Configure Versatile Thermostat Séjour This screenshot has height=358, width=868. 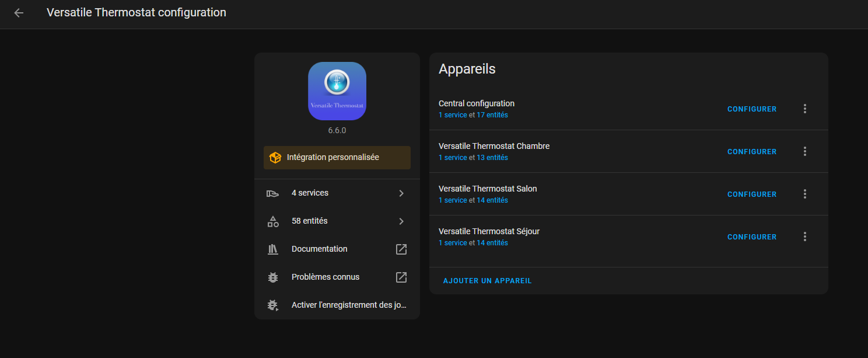point(752,237)
